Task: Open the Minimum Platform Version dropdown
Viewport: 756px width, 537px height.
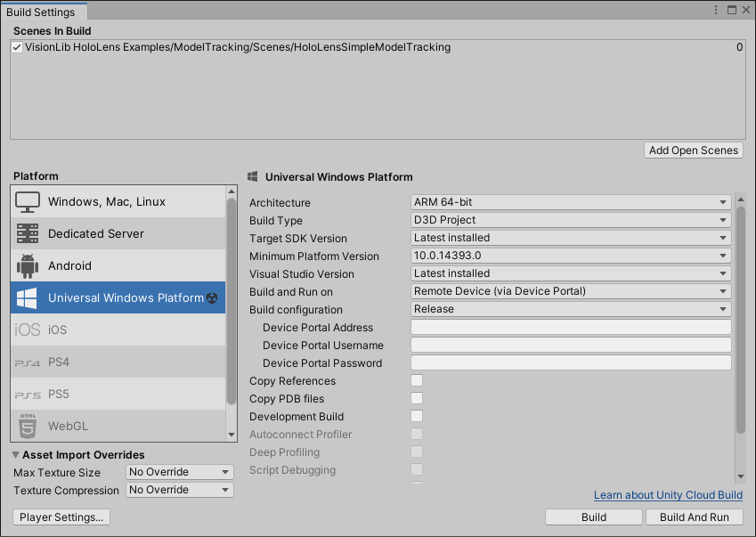Action: tap(571, 256)
